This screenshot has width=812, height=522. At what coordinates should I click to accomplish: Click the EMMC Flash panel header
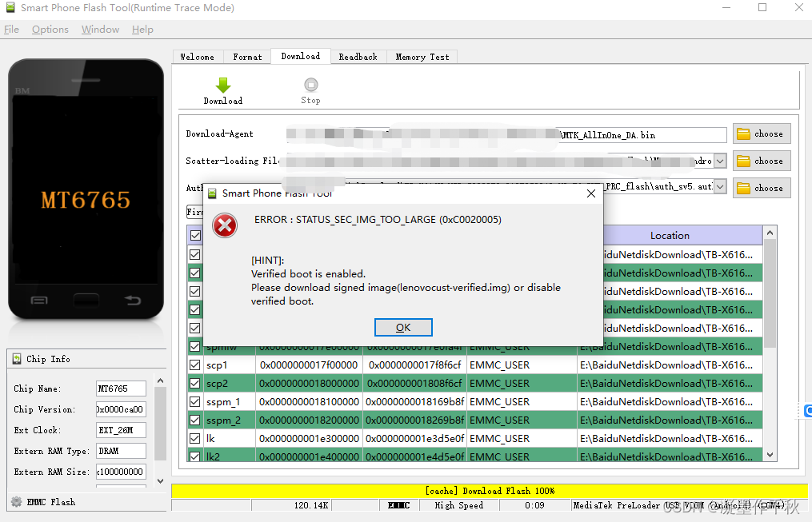click(86, 502)
